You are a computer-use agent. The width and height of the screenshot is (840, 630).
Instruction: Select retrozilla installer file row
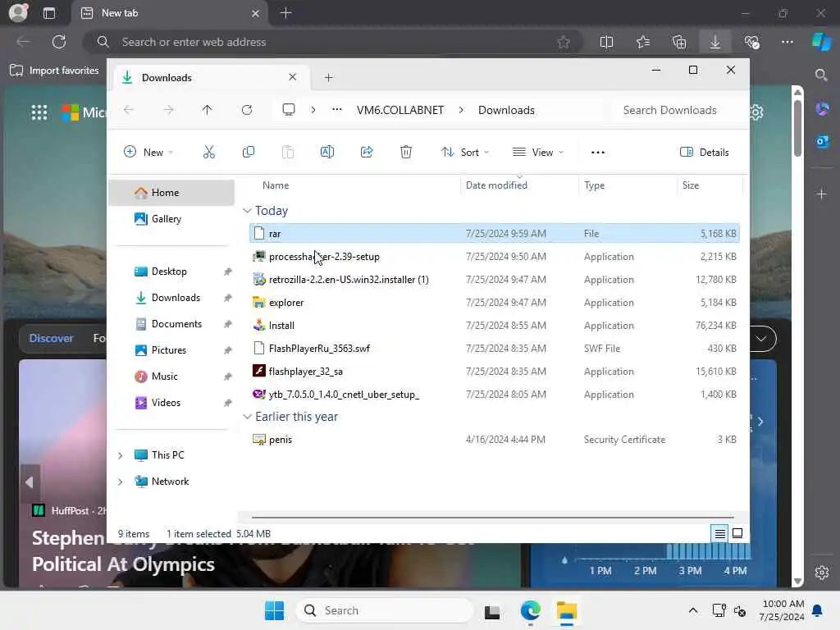point(495,280)
